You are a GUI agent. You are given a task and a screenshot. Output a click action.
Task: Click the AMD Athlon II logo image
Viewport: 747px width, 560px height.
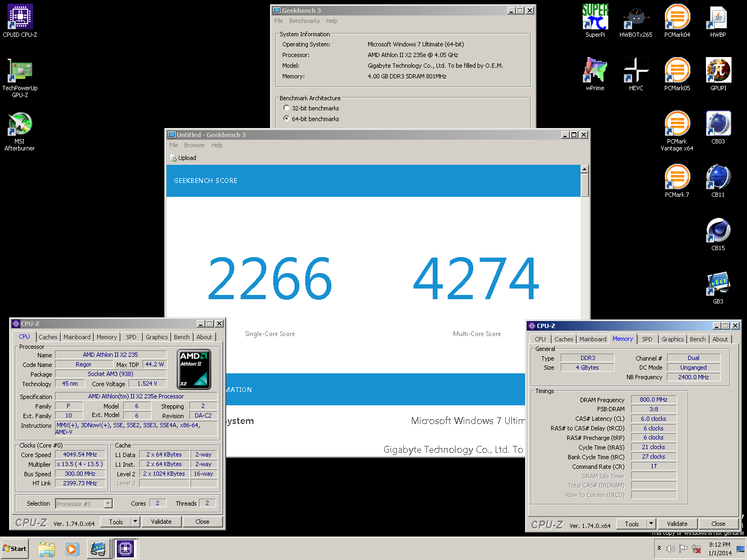[194, 370]
